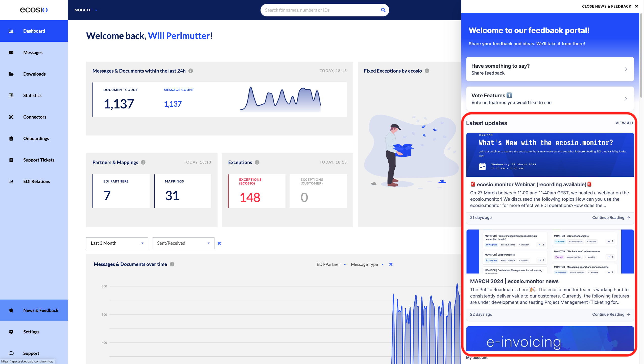Viewport: 644px width, 364px height.
Task: Expand the Vote Features card
Action: (x=550, y=99)
